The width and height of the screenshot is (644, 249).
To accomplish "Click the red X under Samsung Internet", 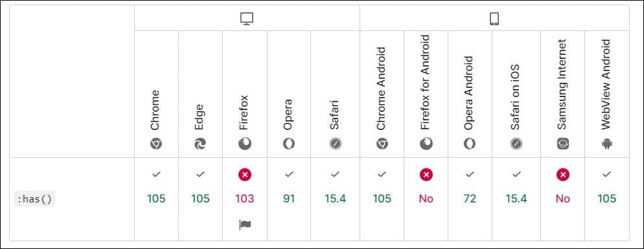I will [x=562, y=175].
